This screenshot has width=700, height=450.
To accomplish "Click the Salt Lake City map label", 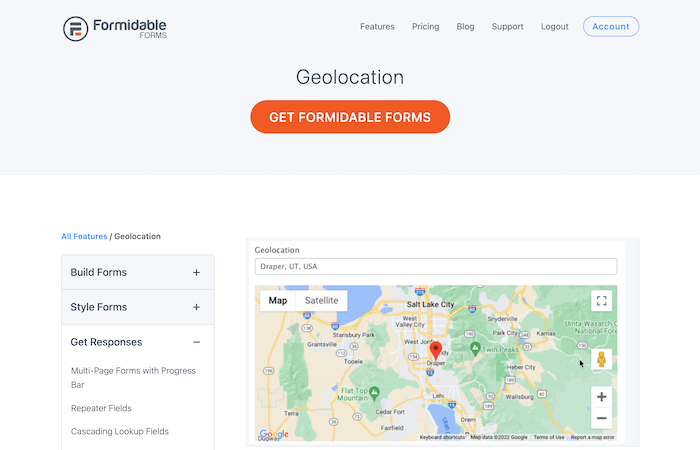I will [430, 304].
